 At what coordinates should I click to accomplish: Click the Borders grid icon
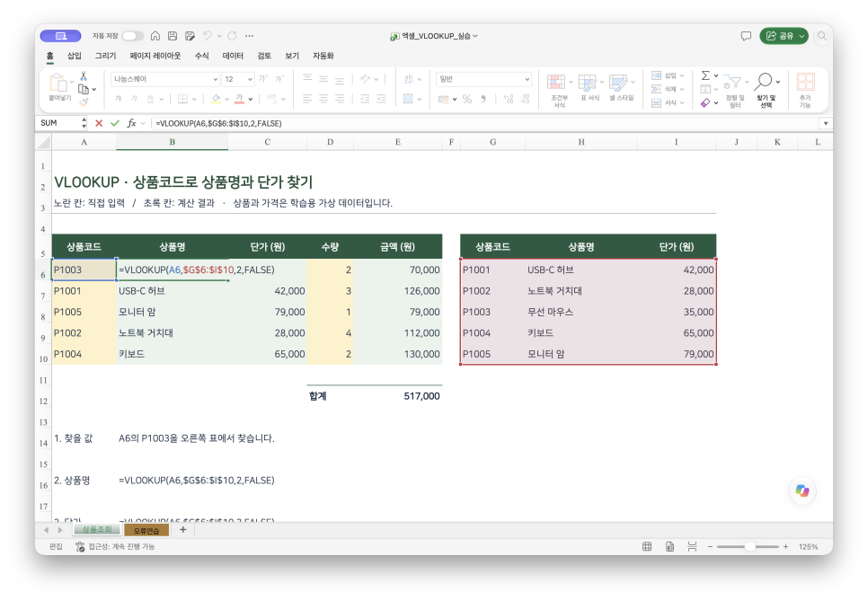coord(182,99)
